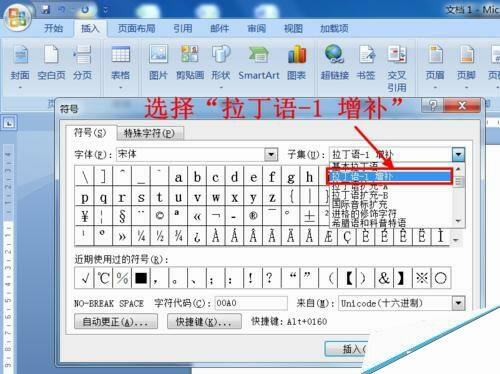Open the 来自 Unicode dropdown arrow

pyautogui.click(x=459, y=303)
